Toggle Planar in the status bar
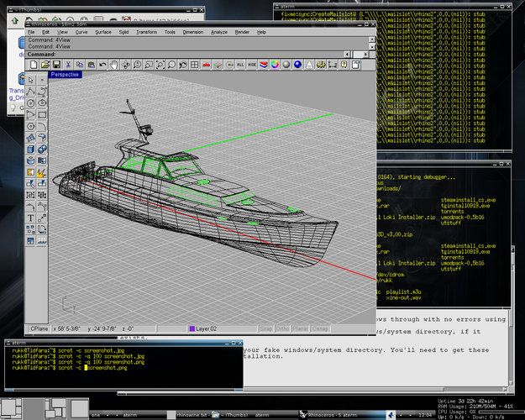The image size is (525, 420). pos(300,329)
